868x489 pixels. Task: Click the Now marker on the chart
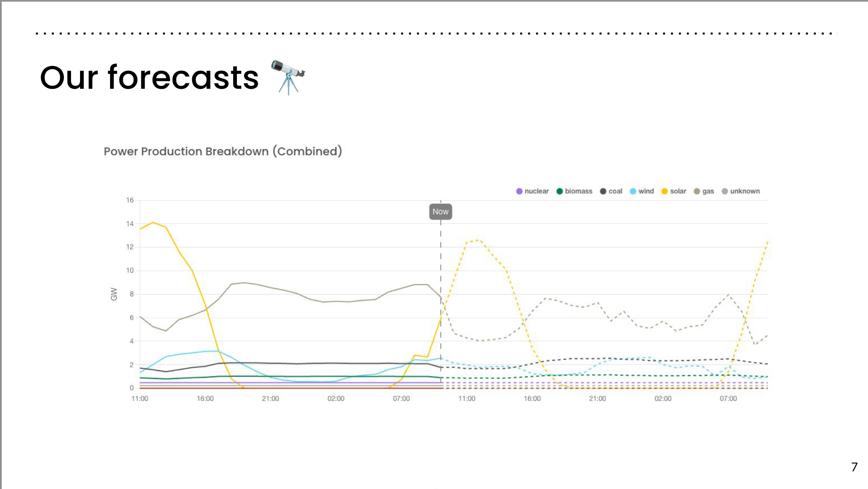click(x=441, y=212)
